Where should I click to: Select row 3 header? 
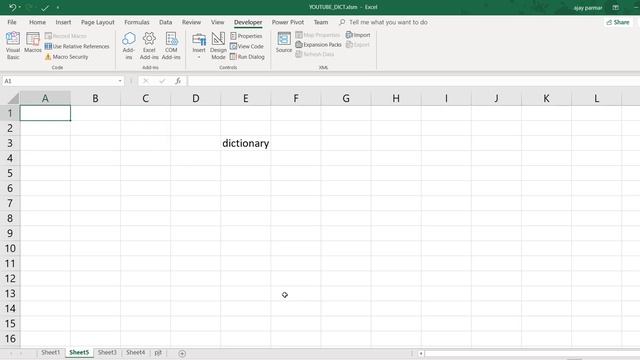coord(10,143)
